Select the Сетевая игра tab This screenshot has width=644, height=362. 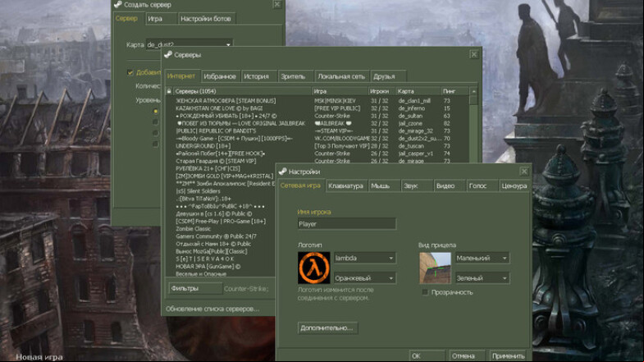300,186
